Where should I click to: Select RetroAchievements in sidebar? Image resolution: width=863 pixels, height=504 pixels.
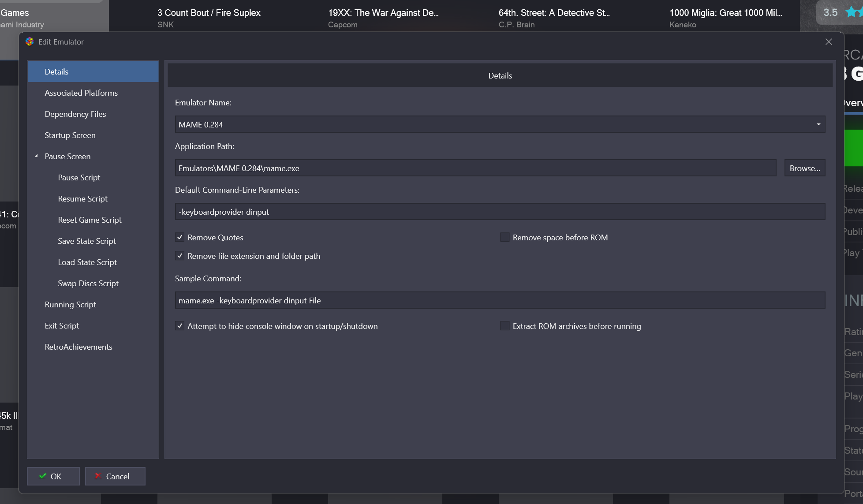pyautogui.click(x=78, y=347)
